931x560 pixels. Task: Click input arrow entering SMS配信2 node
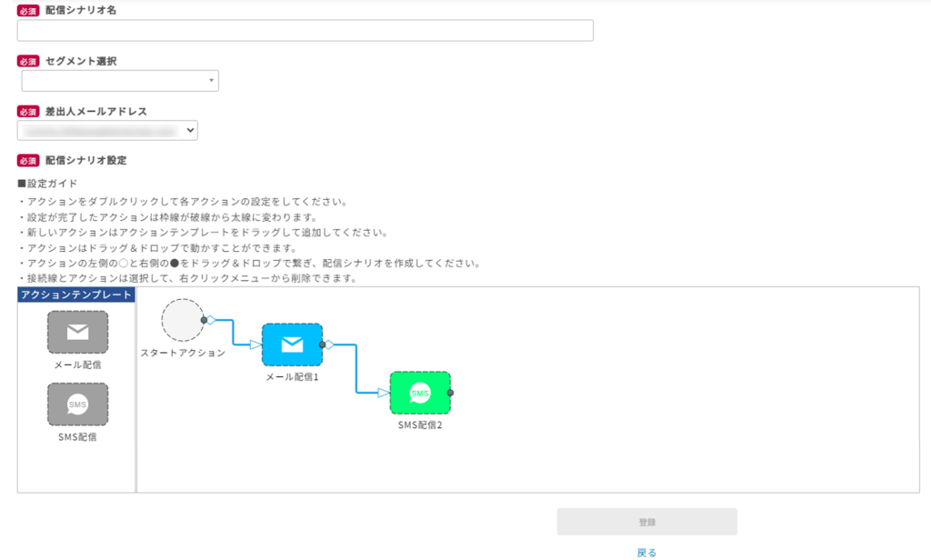(x=383, y=393)
